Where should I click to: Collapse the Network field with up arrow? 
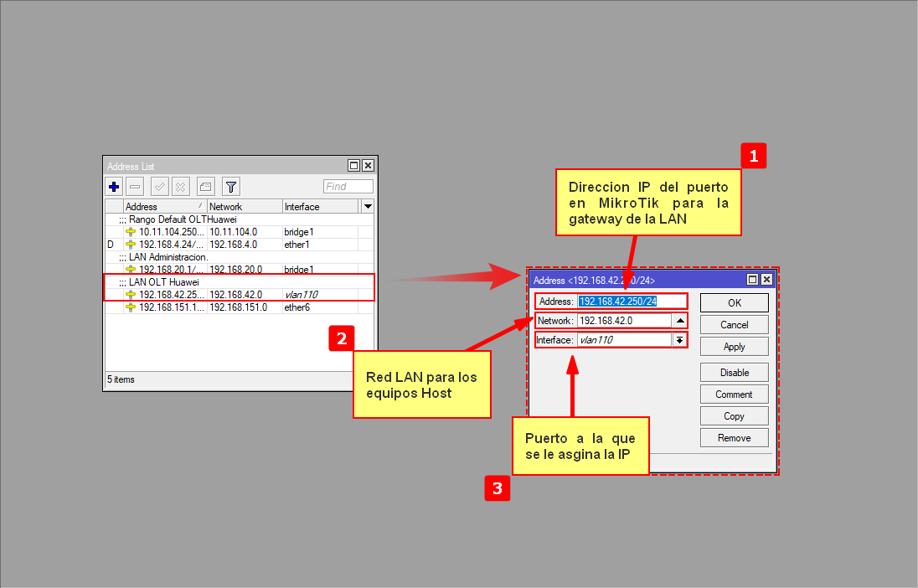[679, 321]
